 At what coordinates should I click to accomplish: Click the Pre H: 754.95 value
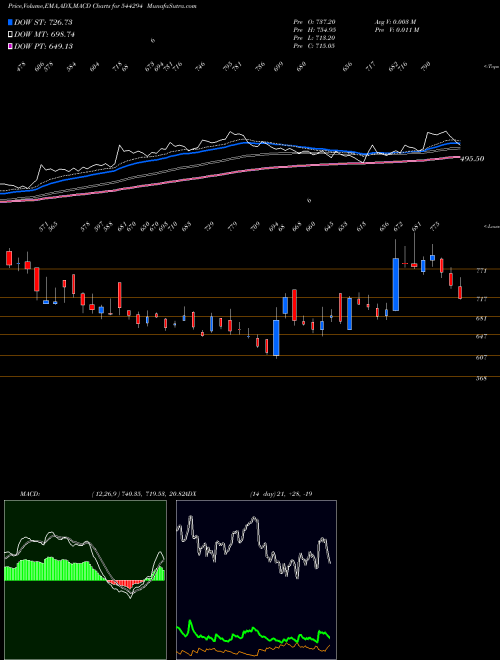coord(314,30)
